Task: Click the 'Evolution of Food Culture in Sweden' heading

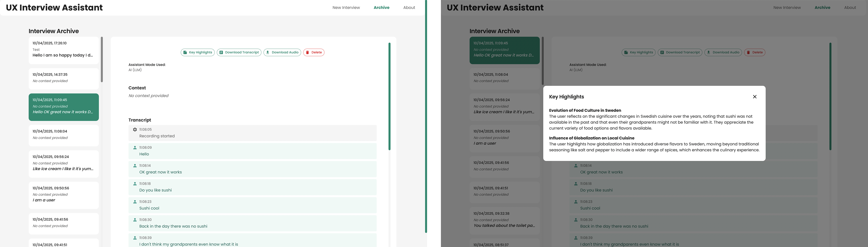Action: pos(585,110)
